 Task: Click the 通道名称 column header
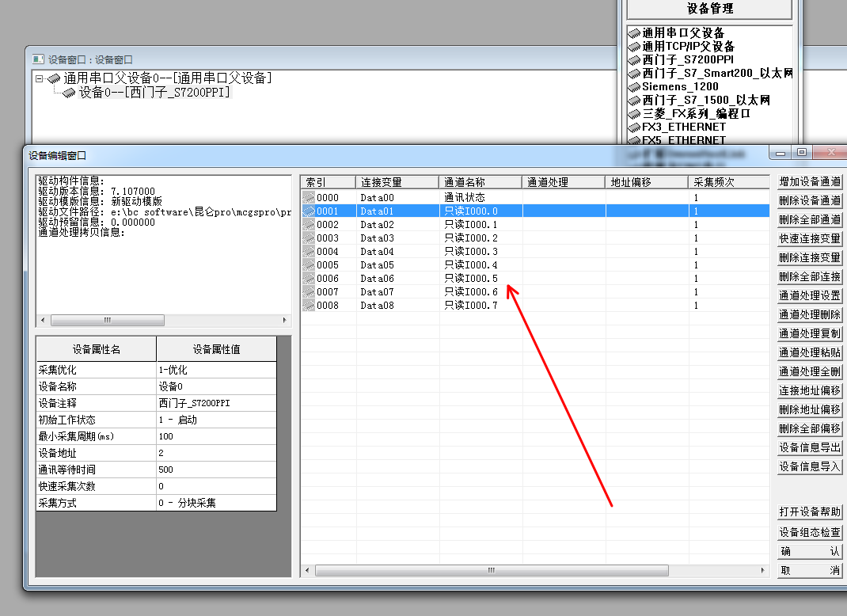pos(480,182)
